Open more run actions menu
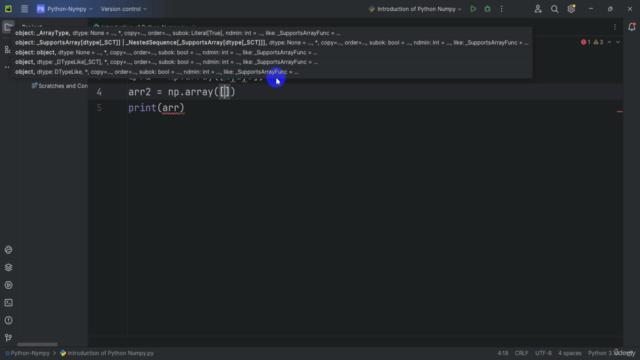Viewport: 640px width, 360px height. tap(502, 9)
